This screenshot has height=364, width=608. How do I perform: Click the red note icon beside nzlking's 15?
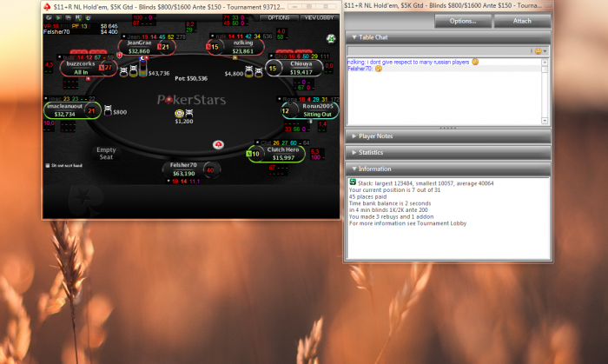pyautogui.click(x=208, y=47)
